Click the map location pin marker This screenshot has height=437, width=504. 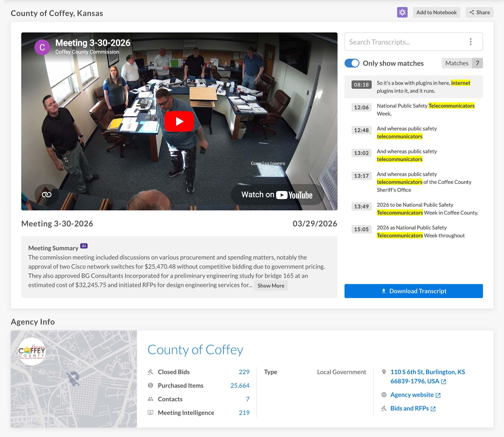click(x=74, y=378)
